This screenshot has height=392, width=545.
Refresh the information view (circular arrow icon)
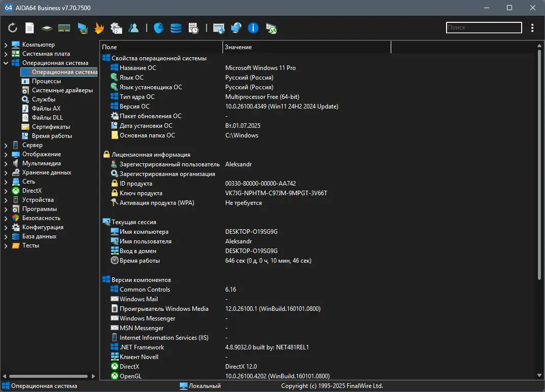click(12, 28)
